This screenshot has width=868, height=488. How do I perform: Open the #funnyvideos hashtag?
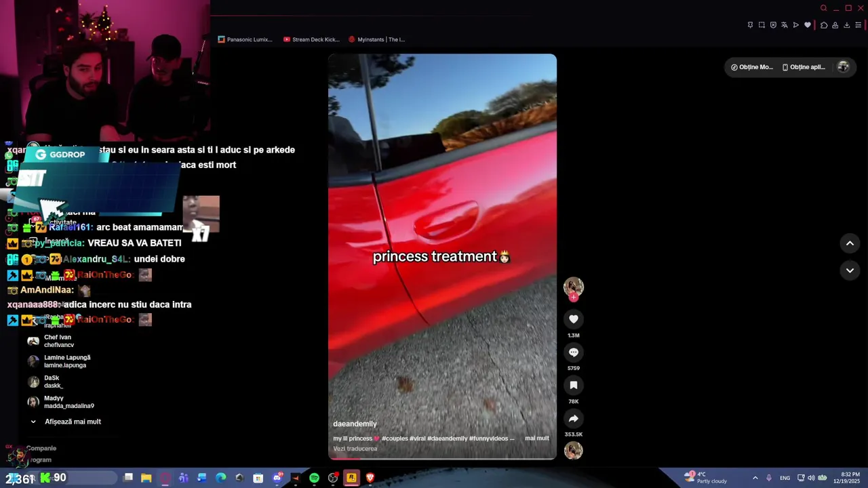click(x=490, y=439)
